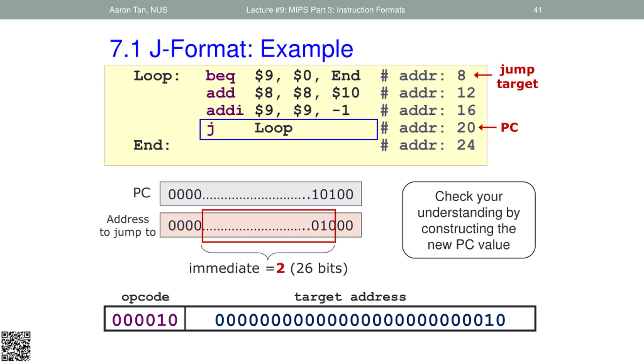Viewport: 644px width, 362px height.
Task: Click the opcode field 000010
Action: [145, 319]
